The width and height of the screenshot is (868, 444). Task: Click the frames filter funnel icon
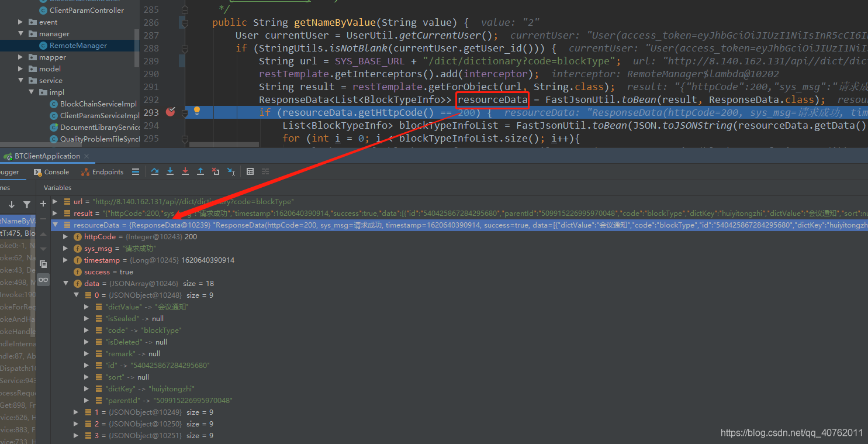[x=27, y=205]
